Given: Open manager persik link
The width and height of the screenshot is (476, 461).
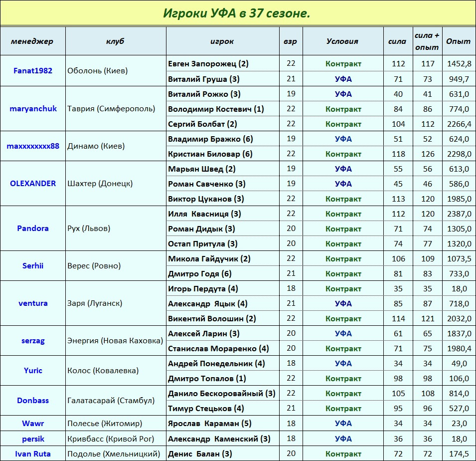Looking at the screenshot, I should click(x=33, y=439).
